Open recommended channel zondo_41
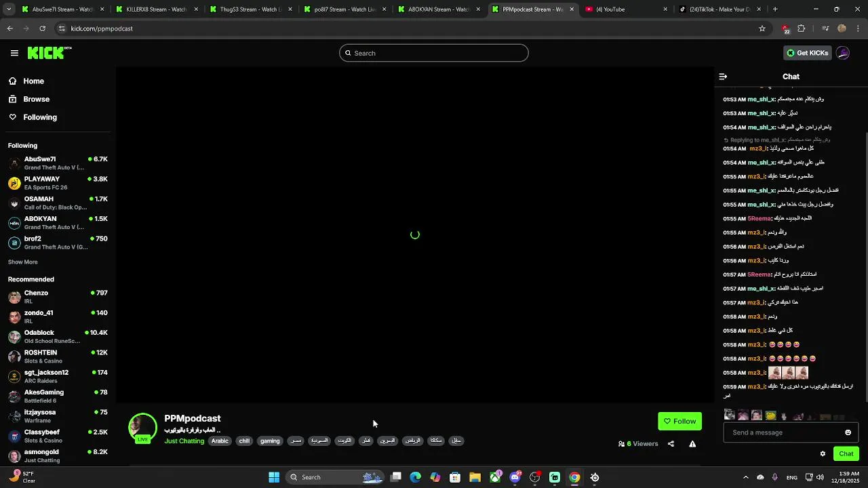868x488 pixels. coord(58,317)
